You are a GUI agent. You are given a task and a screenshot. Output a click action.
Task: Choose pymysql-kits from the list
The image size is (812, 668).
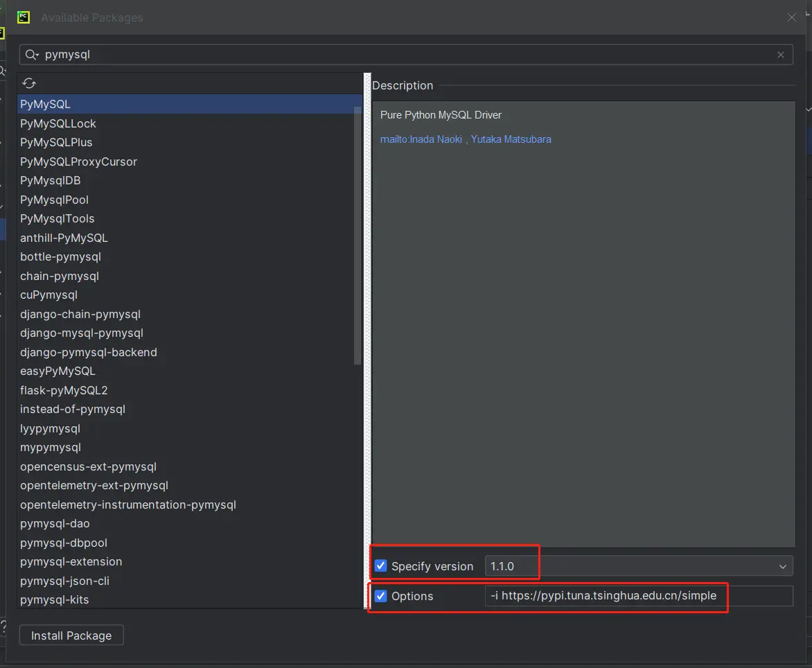pyautogui.click(x=190, y=599)
